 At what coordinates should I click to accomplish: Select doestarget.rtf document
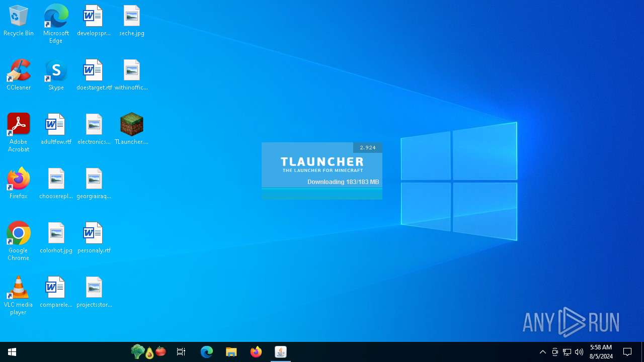pos(94,75)
